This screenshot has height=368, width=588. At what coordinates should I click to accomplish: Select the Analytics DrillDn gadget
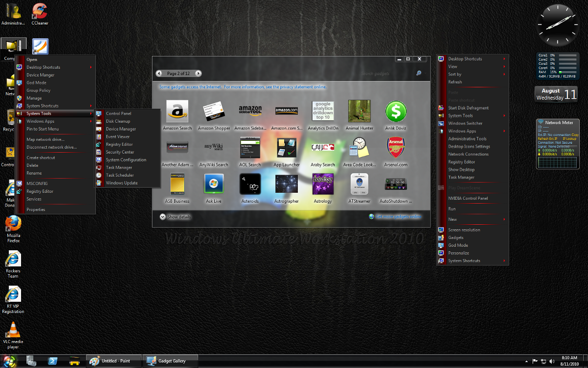pos(323,111)
